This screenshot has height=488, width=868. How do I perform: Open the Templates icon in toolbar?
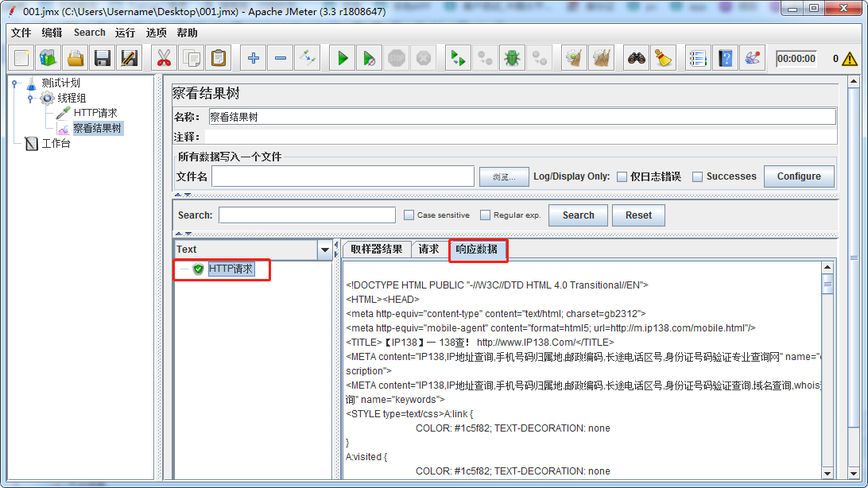(48, 58)
